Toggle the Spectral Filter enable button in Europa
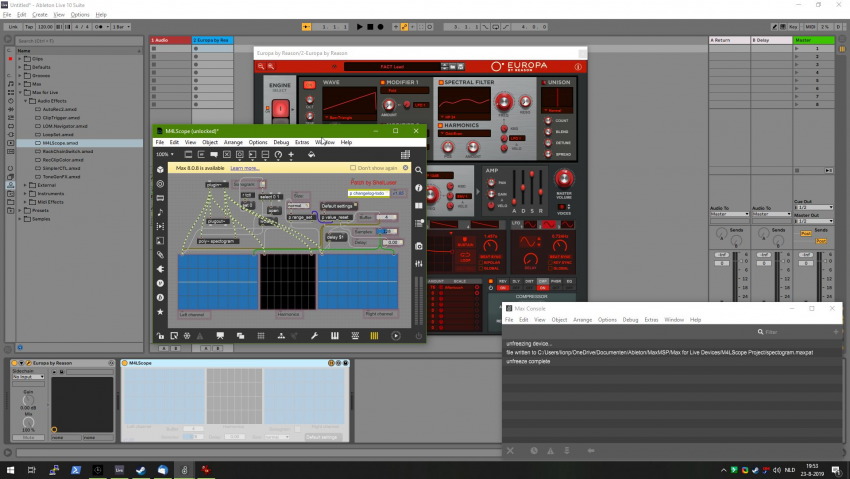 pos(440,83)
